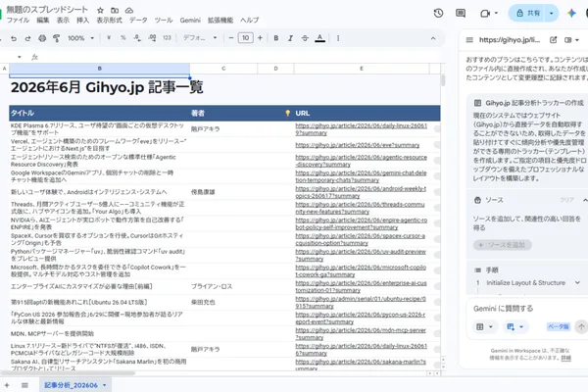The height and width of the screenshot is (392, 588).
Task: Open the table icon dropdown in the Gemini prompt
Action: click(x=484, y=326)
